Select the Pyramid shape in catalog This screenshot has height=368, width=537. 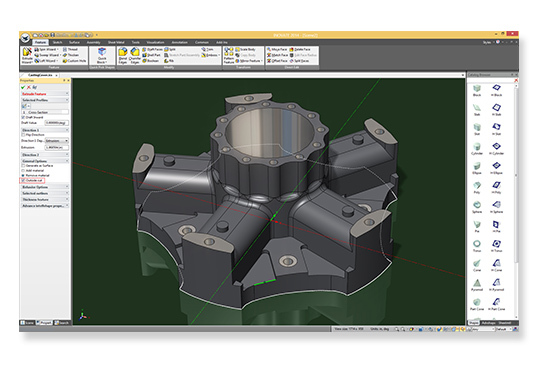[477, 284]
